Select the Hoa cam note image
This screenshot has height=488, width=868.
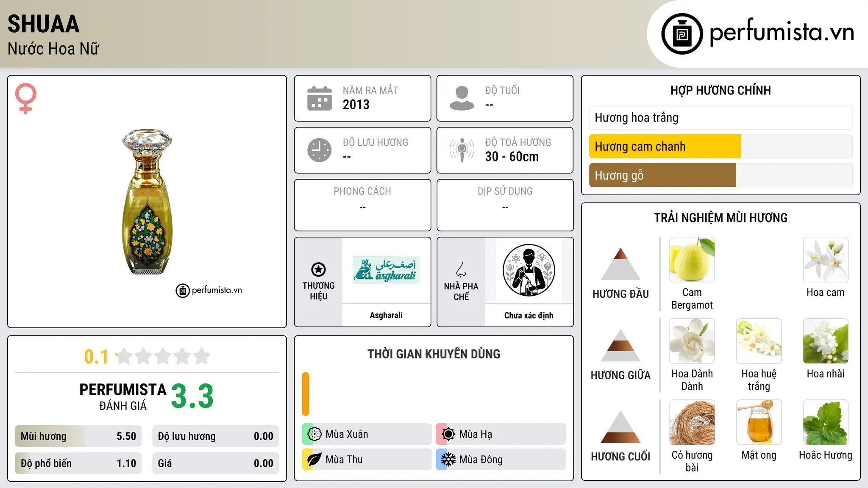pyautogui.click(x=826, y=260)
